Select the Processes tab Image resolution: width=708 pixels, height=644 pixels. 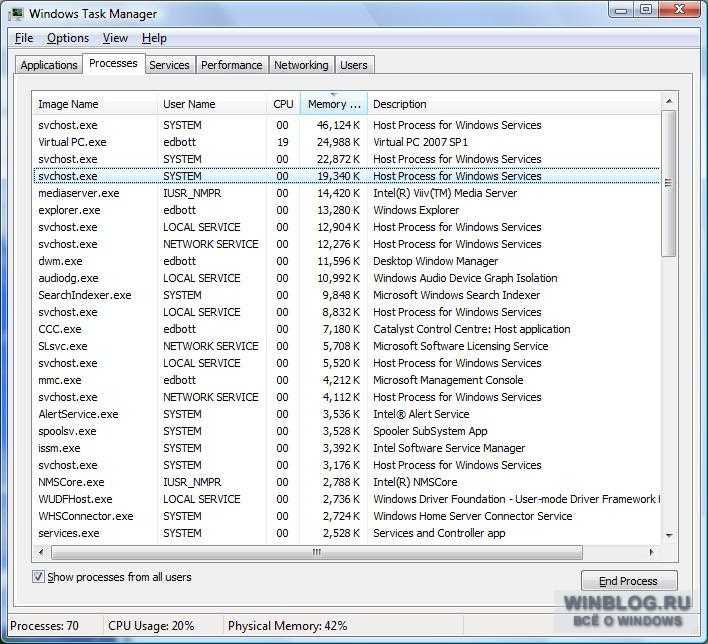tap(113, 63)
